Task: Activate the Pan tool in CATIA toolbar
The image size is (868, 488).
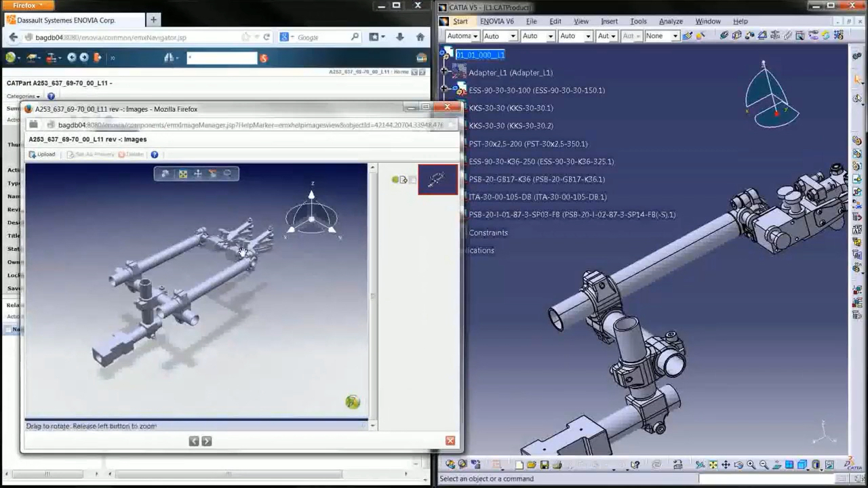Action: pyautogui.click(x=726, y=464)
